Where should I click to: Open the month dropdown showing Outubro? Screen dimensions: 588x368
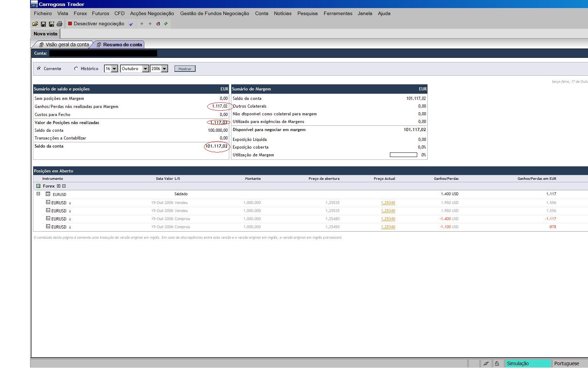click(145, 69)
